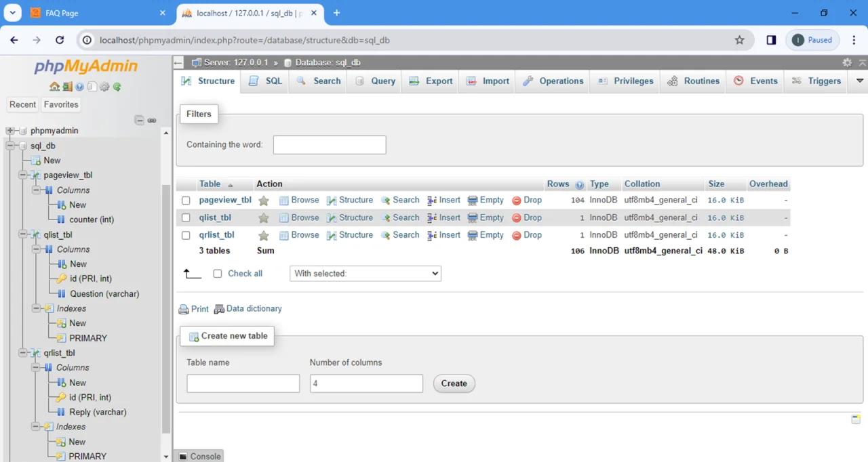Expand the phpmyadmin database node
This screenshot has height=462, width=868.
point(9,131)
